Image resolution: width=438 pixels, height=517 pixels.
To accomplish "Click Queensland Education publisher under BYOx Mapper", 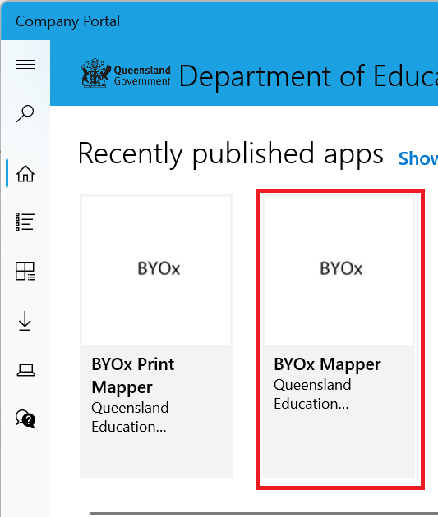I will click(312, 394).
